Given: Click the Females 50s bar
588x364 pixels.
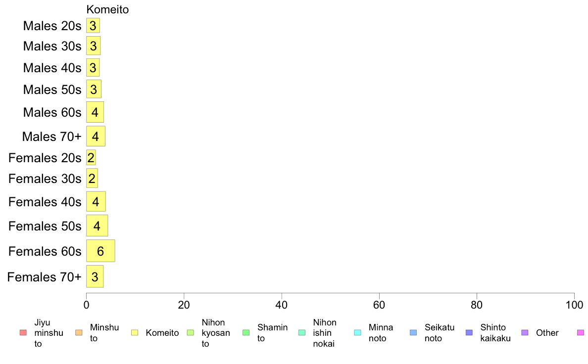Looking at the screenshot, I should pos(97,226).
